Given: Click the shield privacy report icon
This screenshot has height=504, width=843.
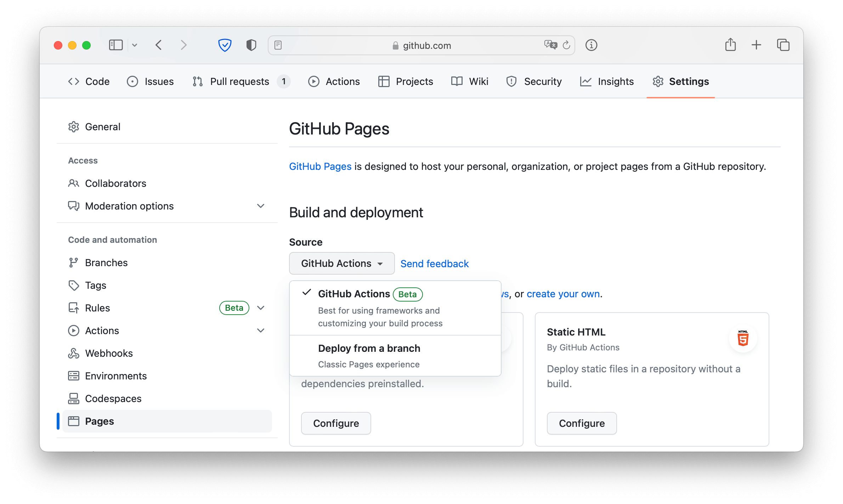Looking at the screenshot, I should click(x=251, y=45).
